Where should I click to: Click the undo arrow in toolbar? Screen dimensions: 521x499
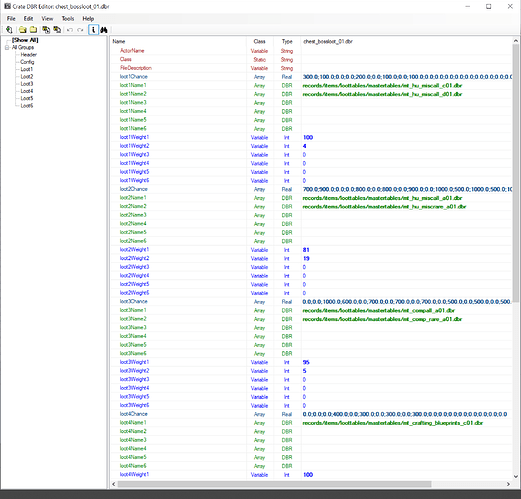70,30
